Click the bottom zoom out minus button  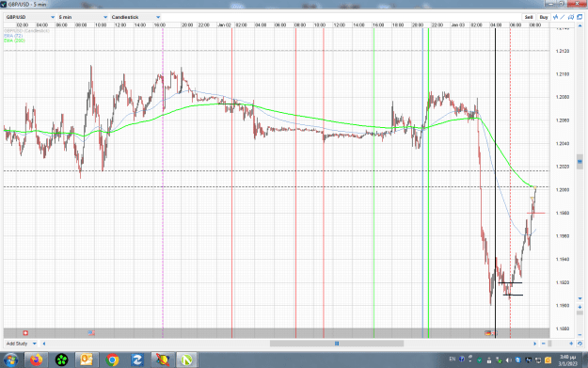pyautogui.click(x=544, y=344)
